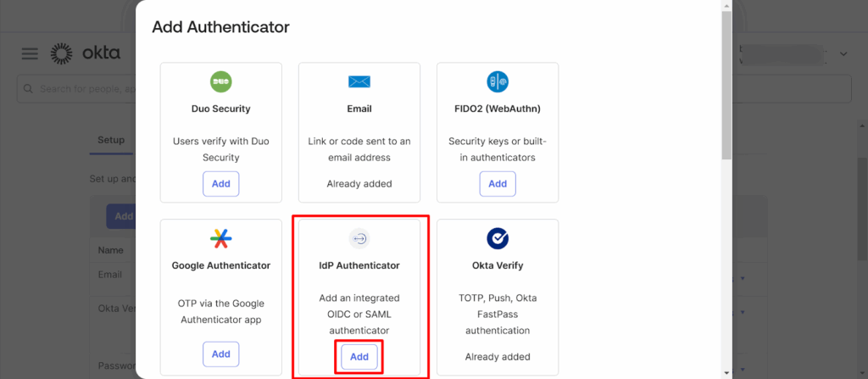
Task: Open the Password row actions dropdown arrow
Action: pyautogui.click(x=743, y=370)
